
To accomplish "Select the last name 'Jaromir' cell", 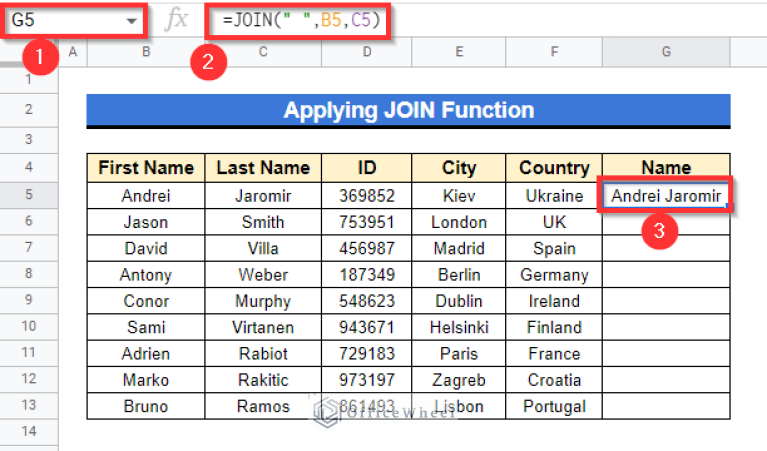I will point(263,196).
